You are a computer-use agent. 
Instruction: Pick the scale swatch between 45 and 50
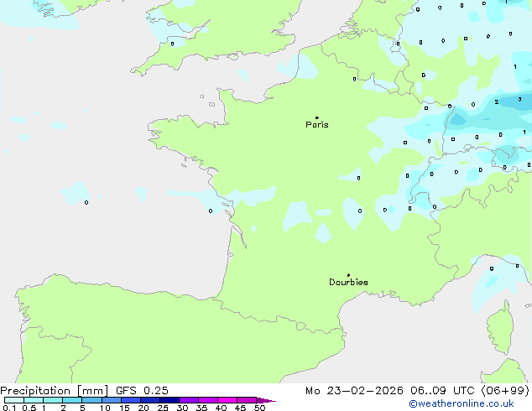click(248, 401)
